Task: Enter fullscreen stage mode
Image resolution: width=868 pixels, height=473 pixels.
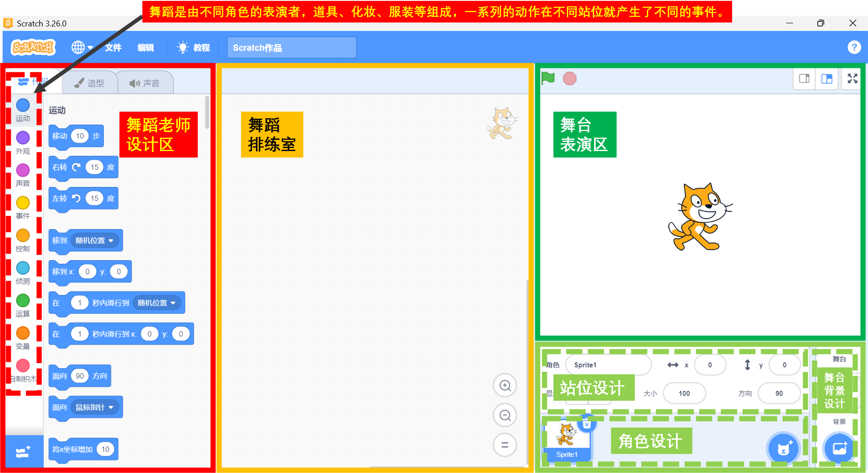Action: (x=852, y=78)
